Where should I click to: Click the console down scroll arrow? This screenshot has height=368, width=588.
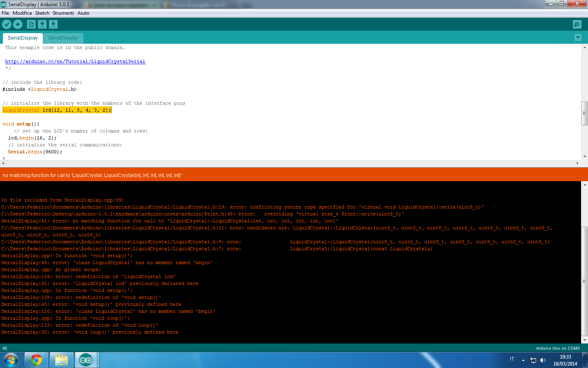tap(584, 340)
